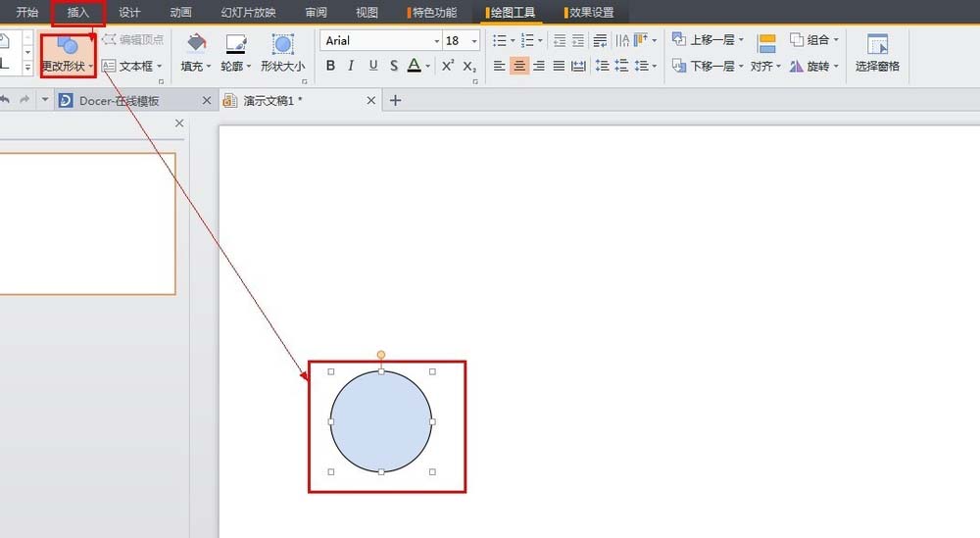The height and width of the screenshot is (538, 980).
Task: Click the justify text alignment icon
Action: tap(559, 66)
